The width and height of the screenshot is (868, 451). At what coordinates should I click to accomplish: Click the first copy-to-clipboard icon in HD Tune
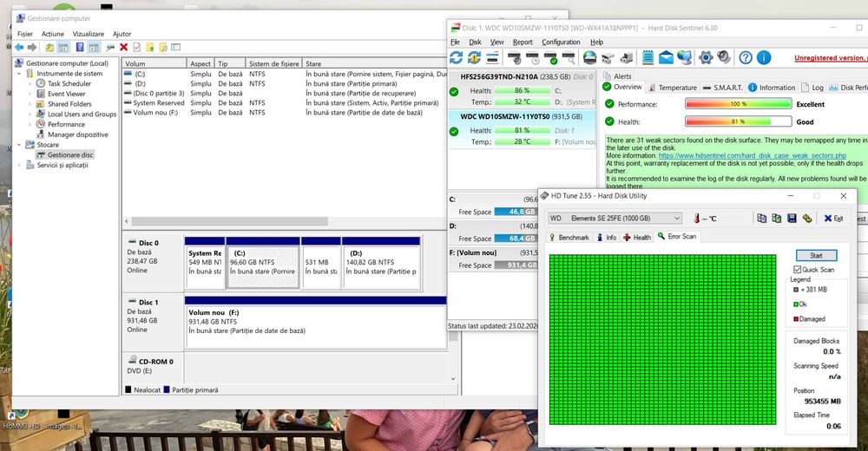pos(762,219)
